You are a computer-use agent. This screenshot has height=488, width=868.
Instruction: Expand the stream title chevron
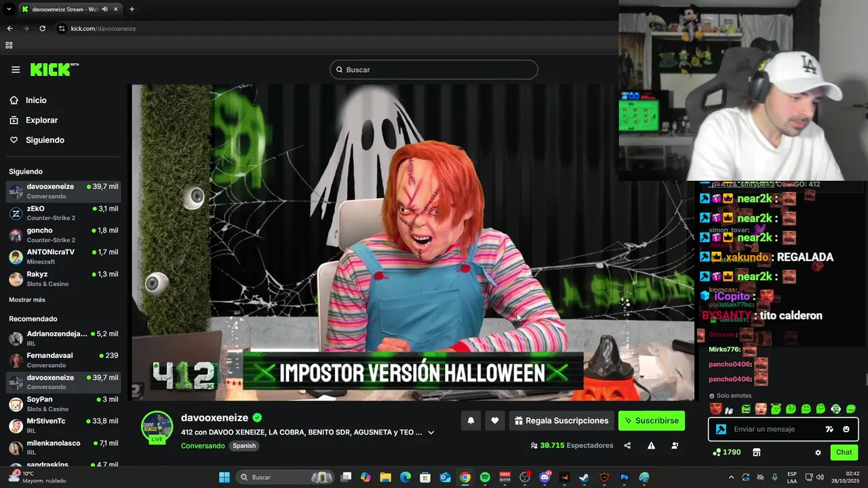point(431,432)
